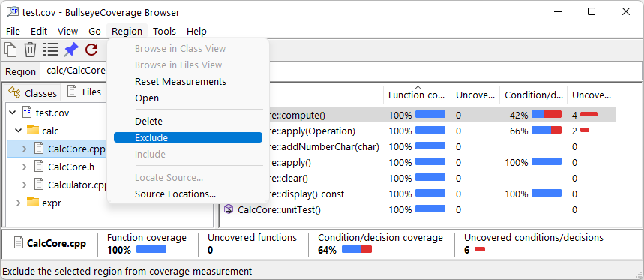Screen dimensions: 644x280
Task: Select the expr folder icon
Action: [33, 202]
